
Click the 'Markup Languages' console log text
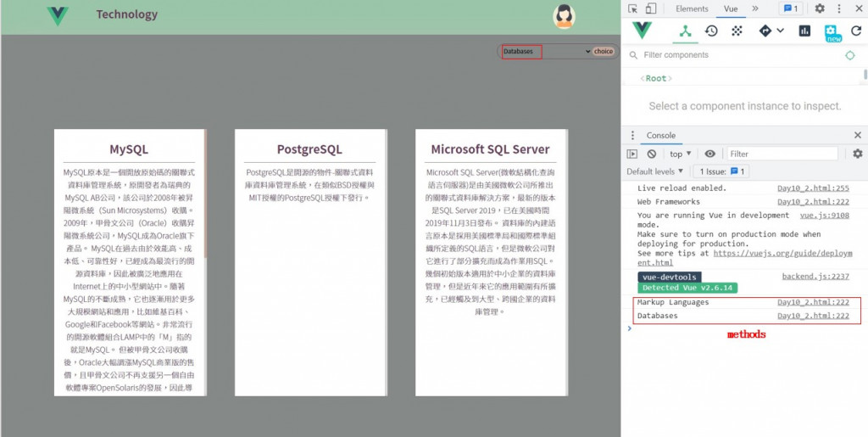click(672, 302)
